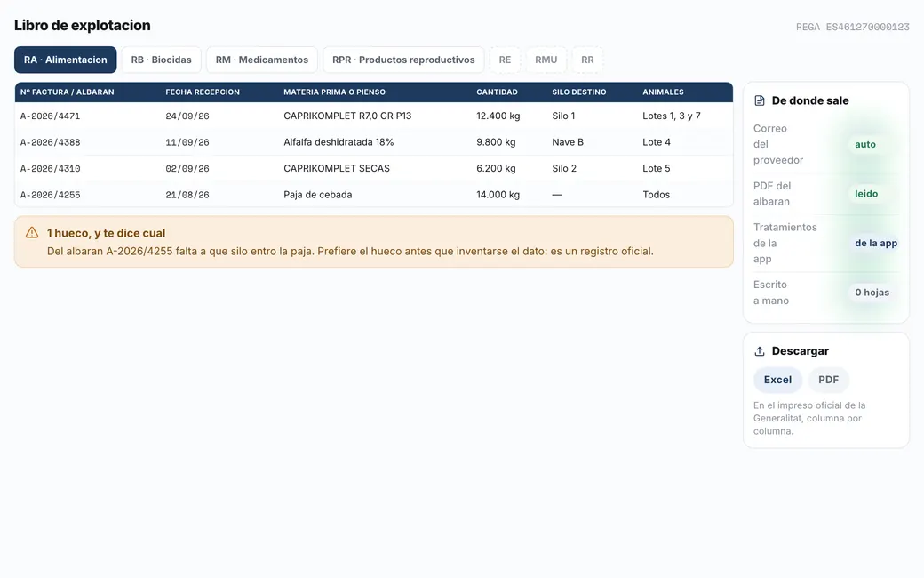Click the Nave B destination cell
This screenshot has height=578, width=924.
(568, 142)
